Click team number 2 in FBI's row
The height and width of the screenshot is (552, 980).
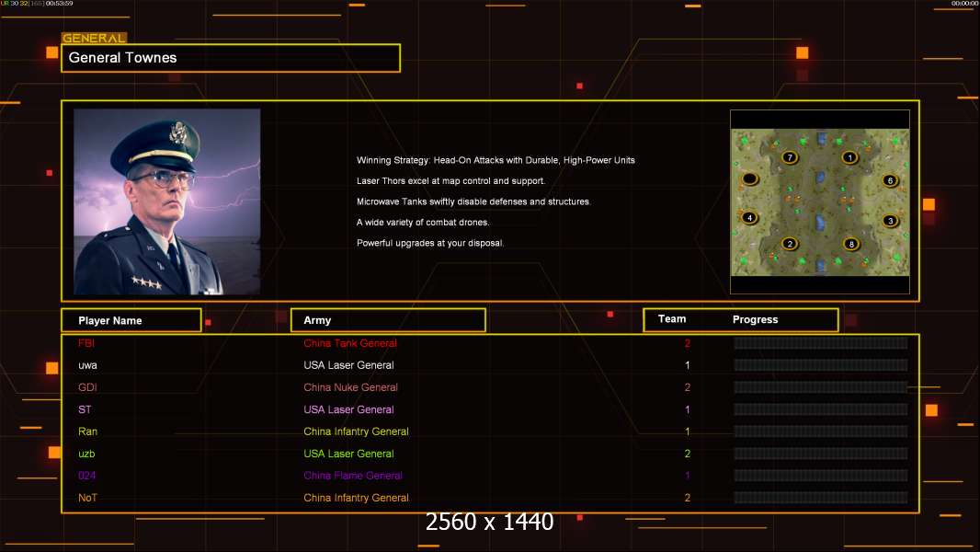688,343
